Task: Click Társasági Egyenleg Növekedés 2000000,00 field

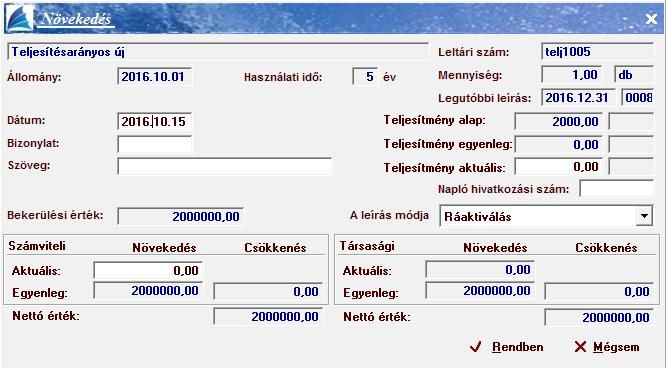Action: [480, 291]
